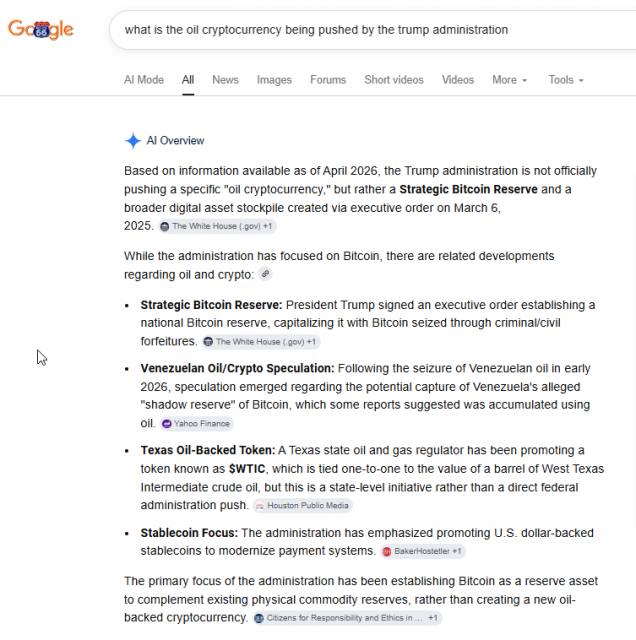Open the Houston Public Media source chip
The image size is (636, 640).
301,506
